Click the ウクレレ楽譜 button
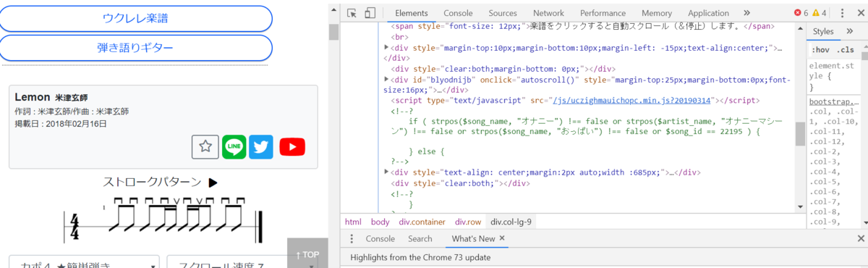 pyautogui.click(x=135, y=18)
